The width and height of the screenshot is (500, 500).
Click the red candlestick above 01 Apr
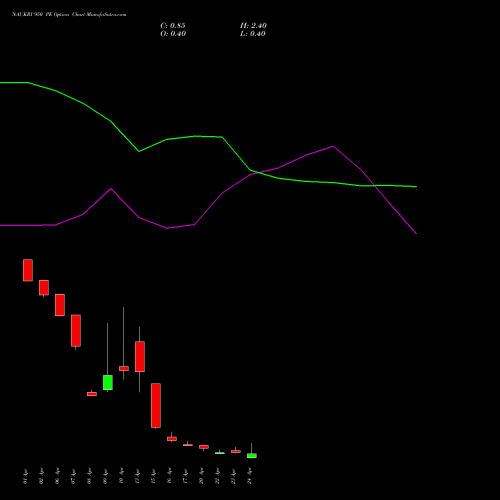[28, 270]
